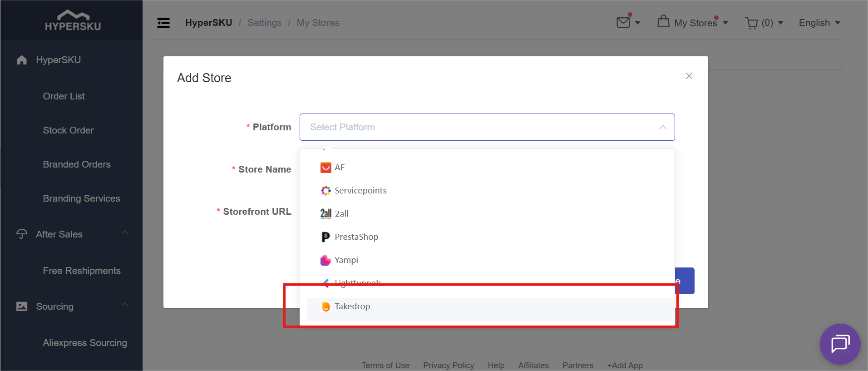The width and height of the screenshot is (868, 371).
Task: Open Branding Services page
Action: click(82, 198)
